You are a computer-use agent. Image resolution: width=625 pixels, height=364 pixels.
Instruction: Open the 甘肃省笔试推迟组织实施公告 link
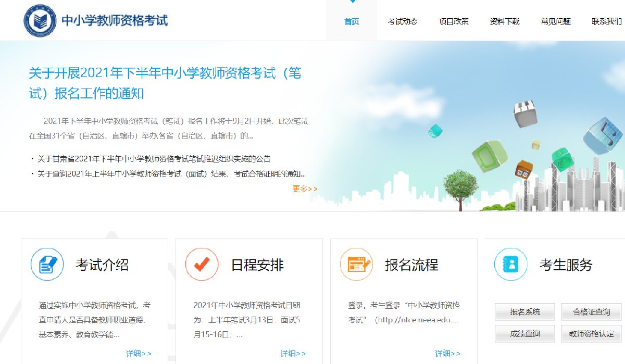tap(154, 159)
